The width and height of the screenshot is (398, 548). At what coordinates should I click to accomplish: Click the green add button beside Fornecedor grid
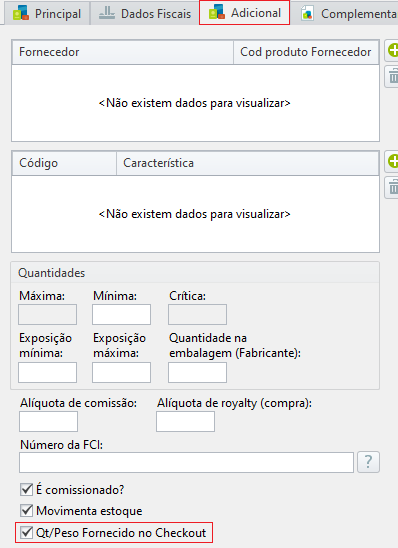coord(392,50)
